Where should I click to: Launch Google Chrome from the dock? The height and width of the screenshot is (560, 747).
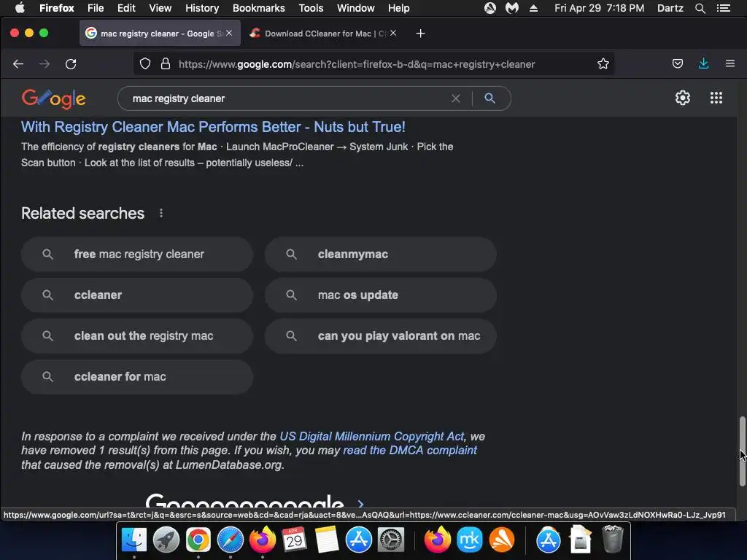click(x=198, y=540)
